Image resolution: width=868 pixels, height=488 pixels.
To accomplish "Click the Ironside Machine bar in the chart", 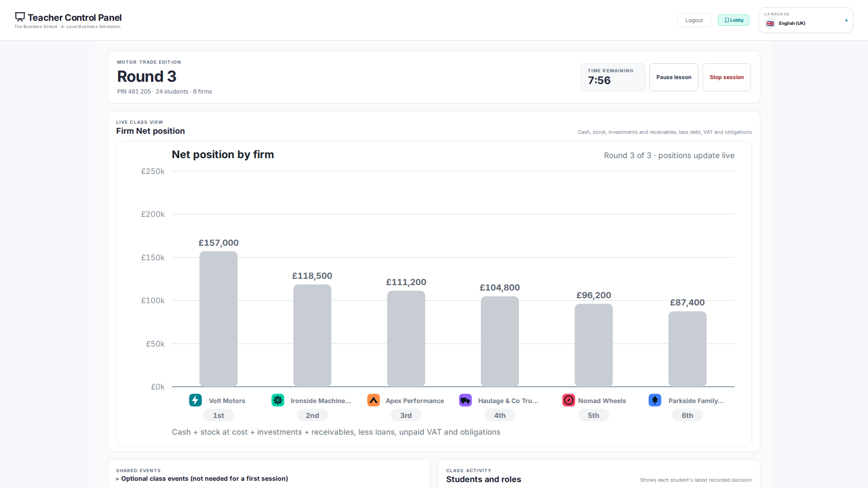I will click(312, 336).
